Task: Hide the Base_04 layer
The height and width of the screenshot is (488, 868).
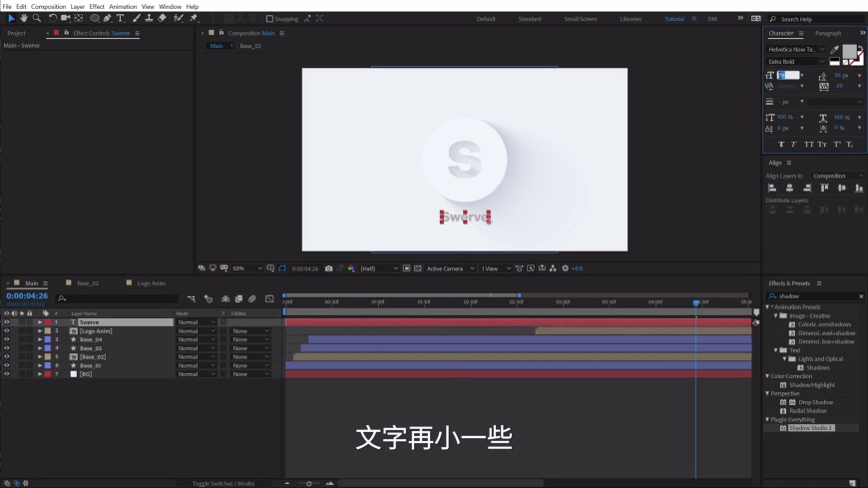Action: (x=7, y=339)
